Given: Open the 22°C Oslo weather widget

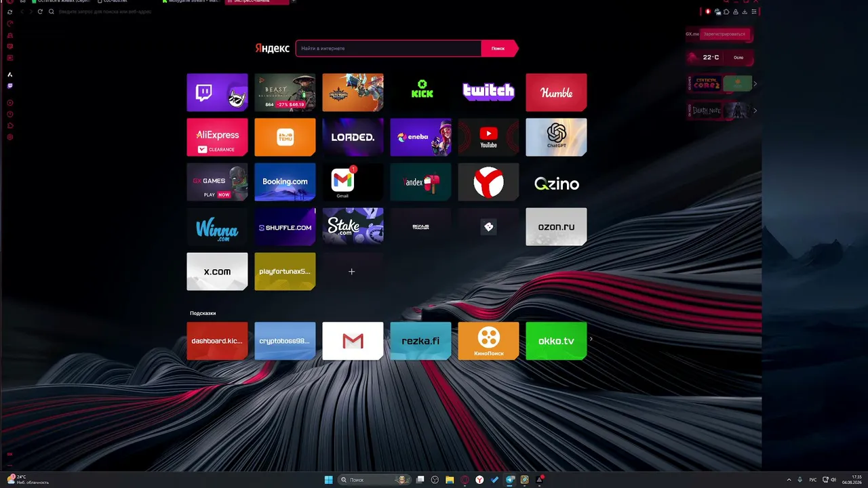Looking at the screenshot, I should 719,58.
